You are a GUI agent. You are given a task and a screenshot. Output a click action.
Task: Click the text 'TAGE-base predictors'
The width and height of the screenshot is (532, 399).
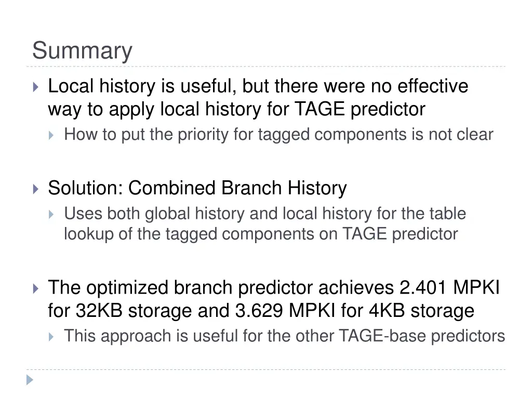(x=422, y=336)
